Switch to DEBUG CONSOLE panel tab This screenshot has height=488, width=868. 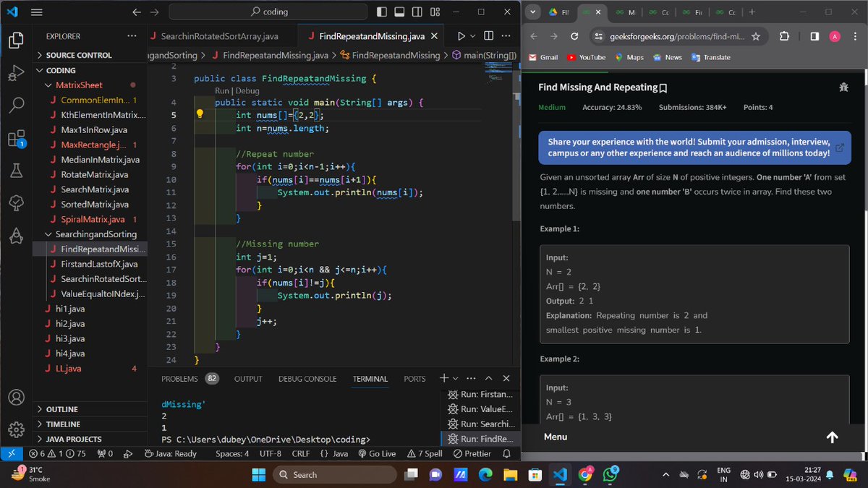pos(307,379)
